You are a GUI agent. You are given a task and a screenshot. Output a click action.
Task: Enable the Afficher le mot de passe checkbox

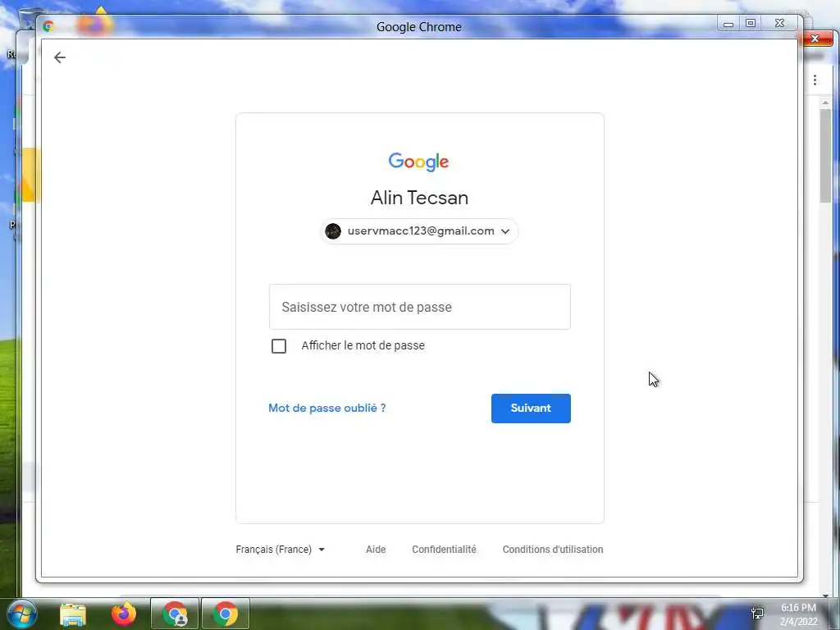(279, 346)
